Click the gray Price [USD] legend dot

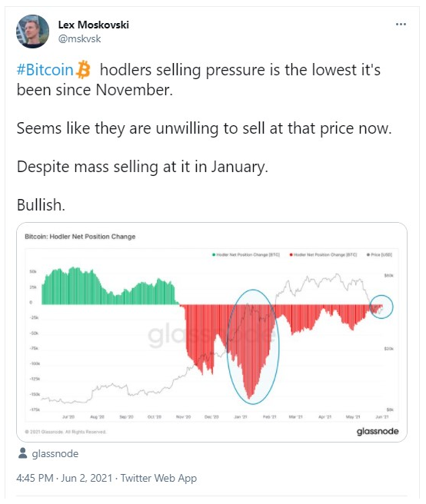(x=368, y=255)
